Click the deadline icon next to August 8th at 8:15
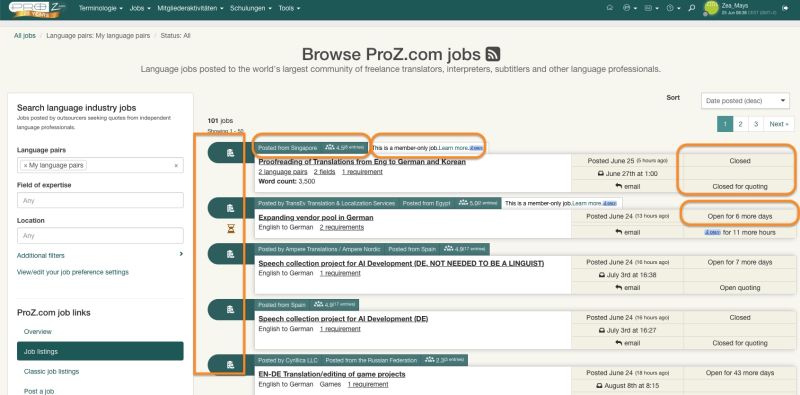Screen dimensions: 800x395 (600, 385)
